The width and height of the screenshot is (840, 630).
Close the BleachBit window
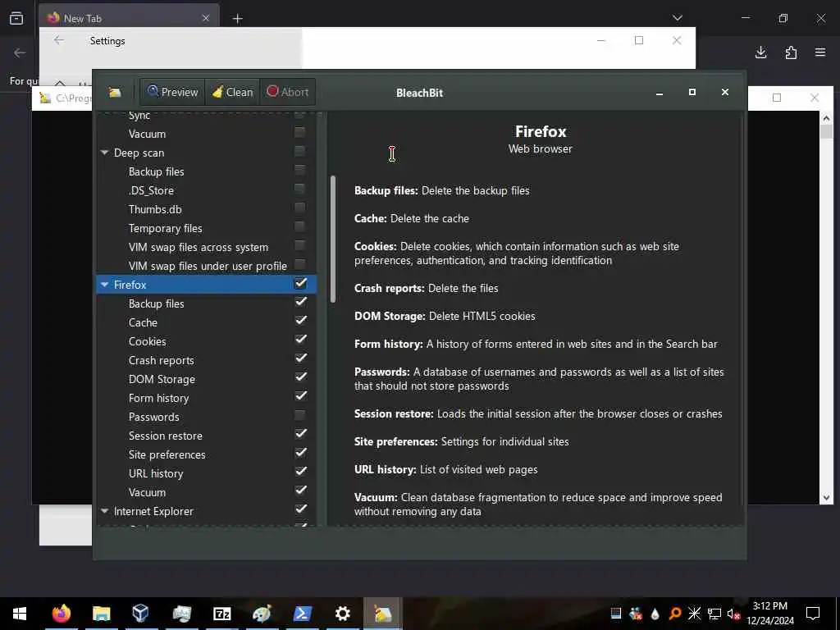click(x=725, y=92)
